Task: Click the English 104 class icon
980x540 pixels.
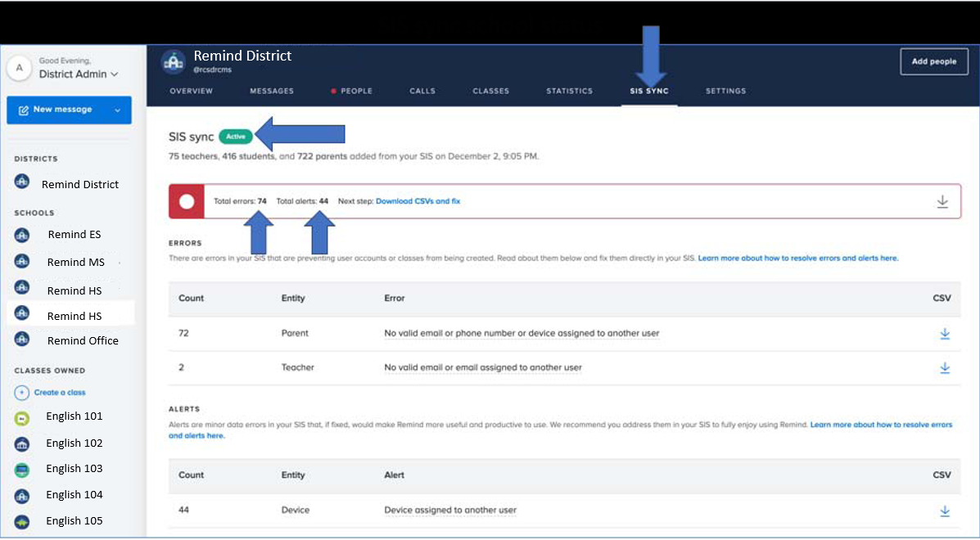Action: coord(22,497)
